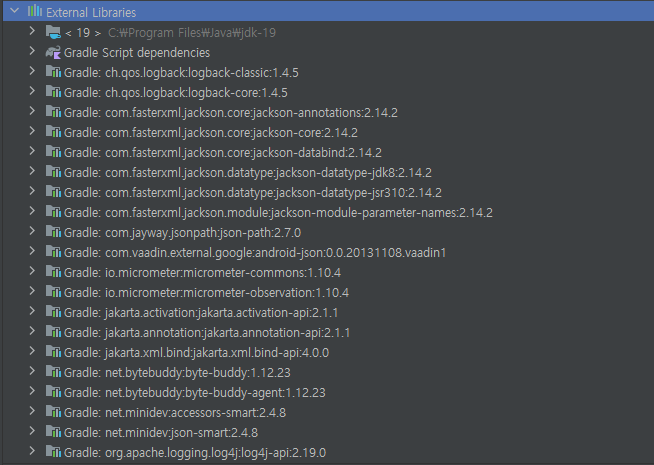The width and height of the screenshot is (654, 465).
Task: Select jackson-annotations:2.14.2 entry
Action: tap(231, 113)
